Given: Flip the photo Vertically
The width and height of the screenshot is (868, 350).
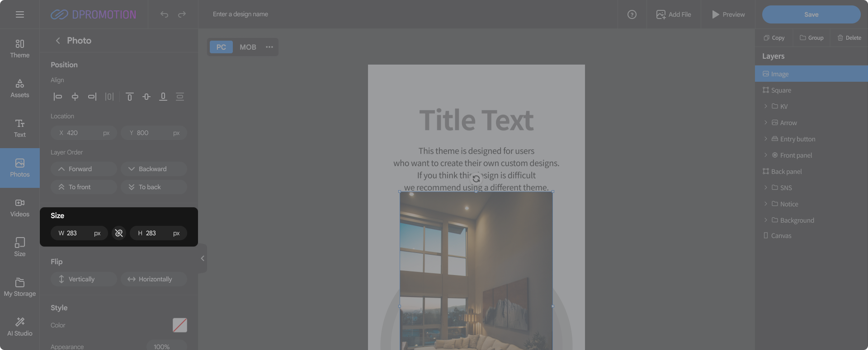Looking at the screenshot, I should point(84,279).
